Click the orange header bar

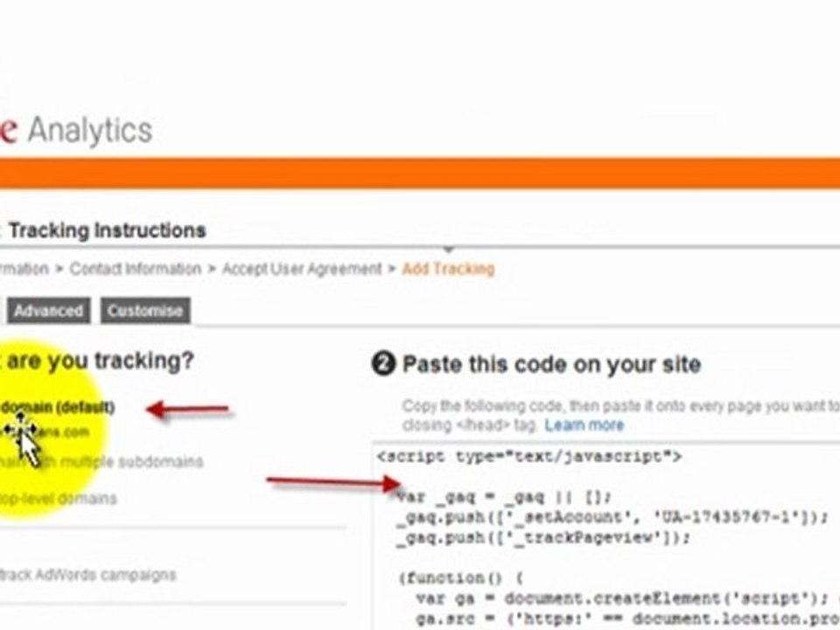(x=420, y=172)
